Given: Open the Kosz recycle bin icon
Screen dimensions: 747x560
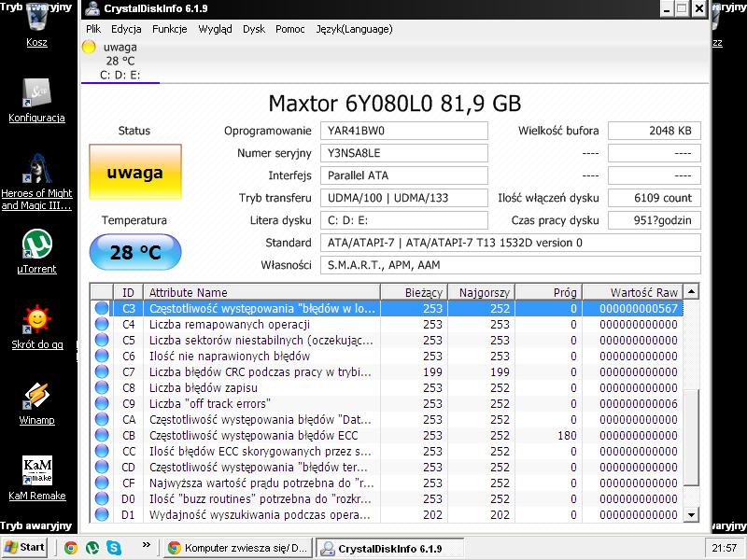Looking at the screenshot, I should [x=36, y=26].
